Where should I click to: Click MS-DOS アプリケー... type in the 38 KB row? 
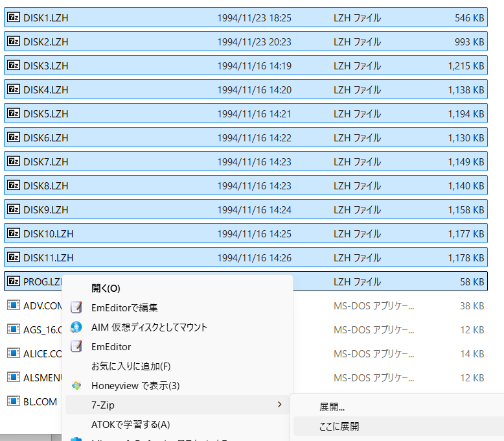374,305
